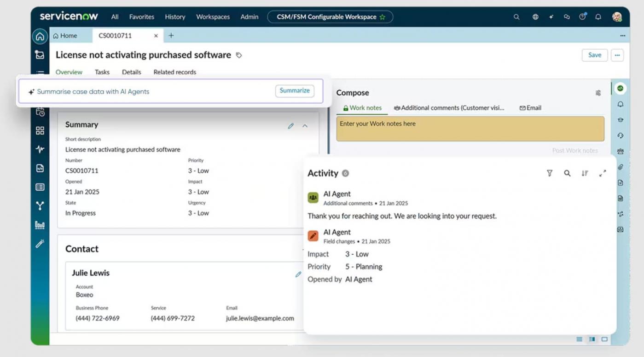Viewport: 644px width, 357px height.
Task: Go to the Home tab
Action: 65,35
